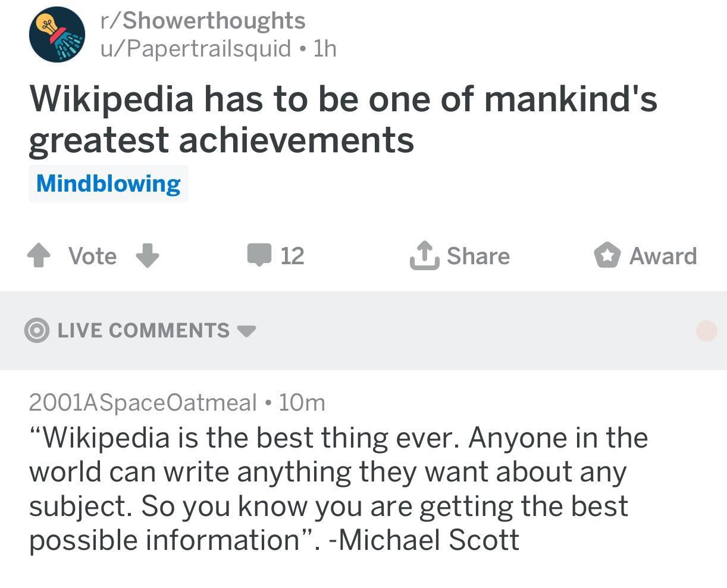Click the LIVE COMMENTS target icon

point(37,331)
